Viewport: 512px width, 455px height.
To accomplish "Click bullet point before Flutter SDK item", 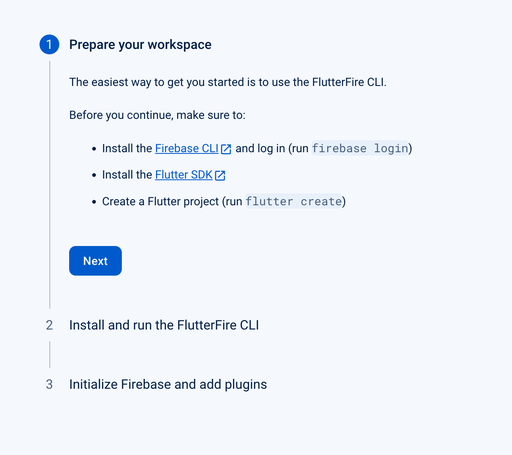I will pos(94,175).
